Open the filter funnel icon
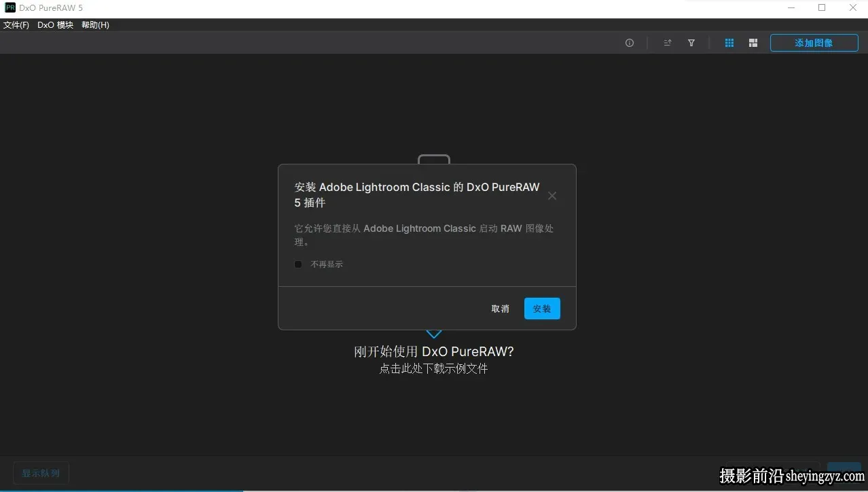 (691, 43)
